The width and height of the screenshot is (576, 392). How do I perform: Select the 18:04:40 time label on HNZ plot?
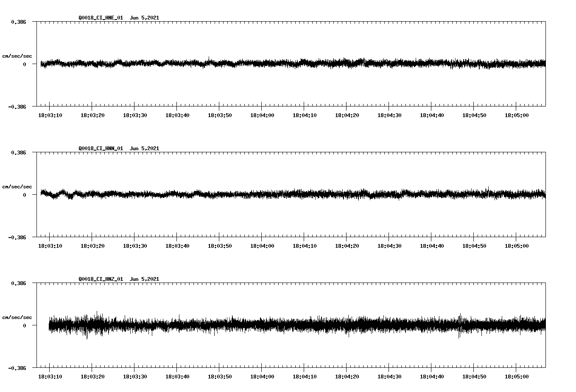tap(432, 377)
